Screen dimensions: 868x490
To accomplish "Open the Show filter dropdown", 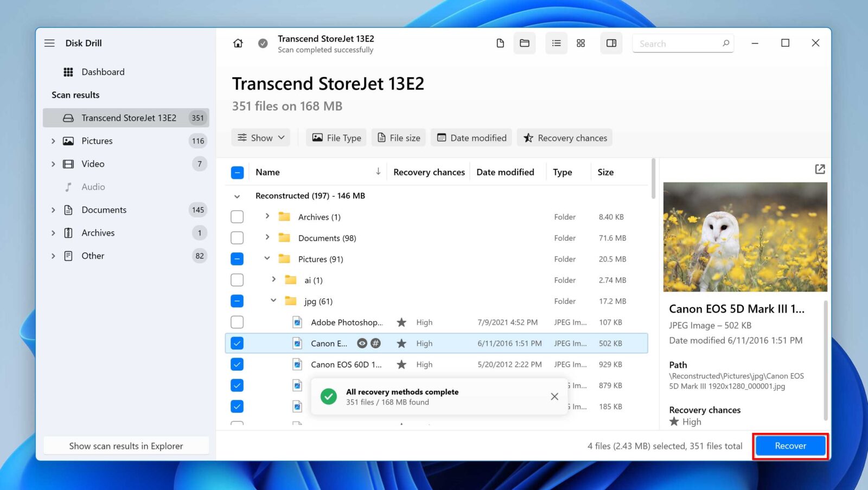I will click(260, 137).
